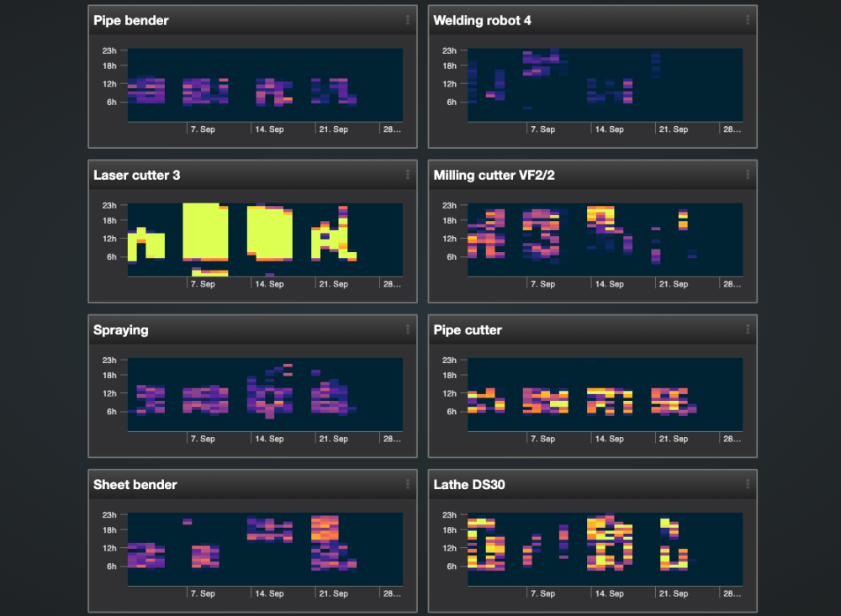Screen dimensions: 841x616
Task: Click the 21. Sep label in Sheet bender chart
Action: pyautogui.click(x=333, y=593)
